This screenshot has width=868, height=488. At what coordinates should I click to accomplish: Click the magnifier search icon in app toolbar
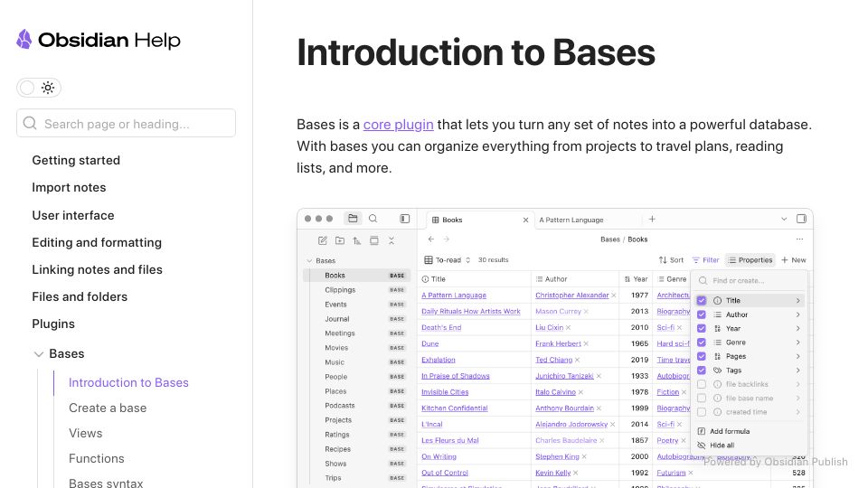click(x=373, y=219)
